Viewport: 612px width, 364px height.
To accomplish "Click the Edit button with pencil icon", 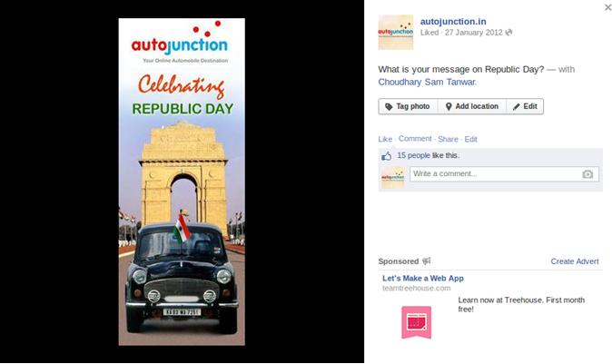I will pos(525,106).
